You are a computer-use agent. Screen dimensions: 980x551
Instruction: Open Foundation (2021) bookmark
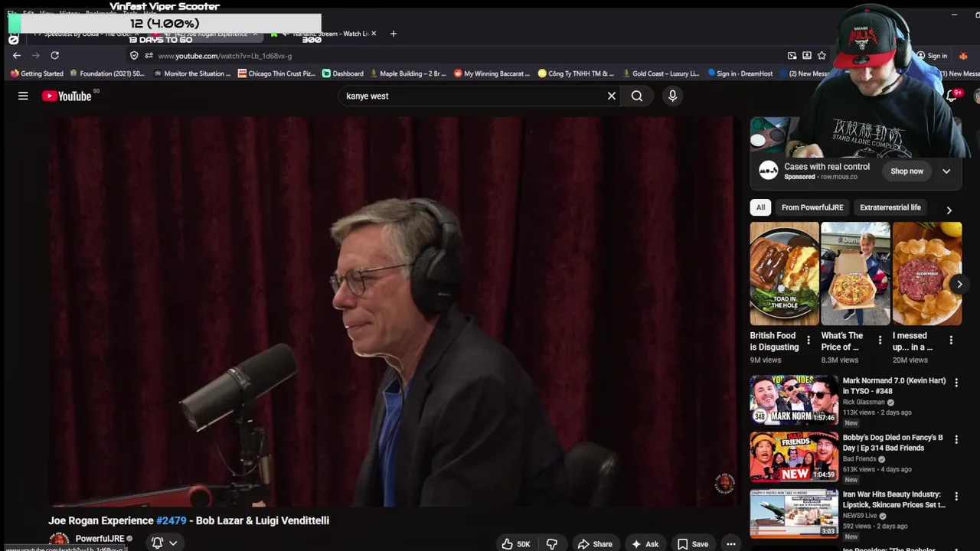click(x=106, y=73)
